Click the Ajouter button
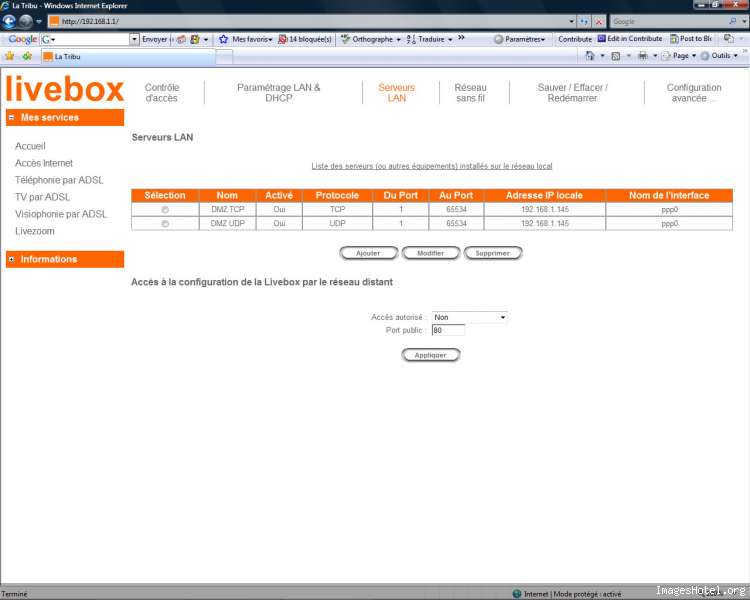The width and height of the screenshot is (750, 600). click(368, 253)
